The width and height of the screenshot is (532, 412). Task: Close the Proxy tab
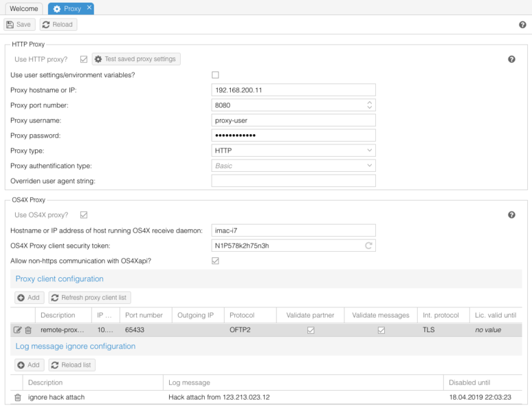[x=89, y=8]
